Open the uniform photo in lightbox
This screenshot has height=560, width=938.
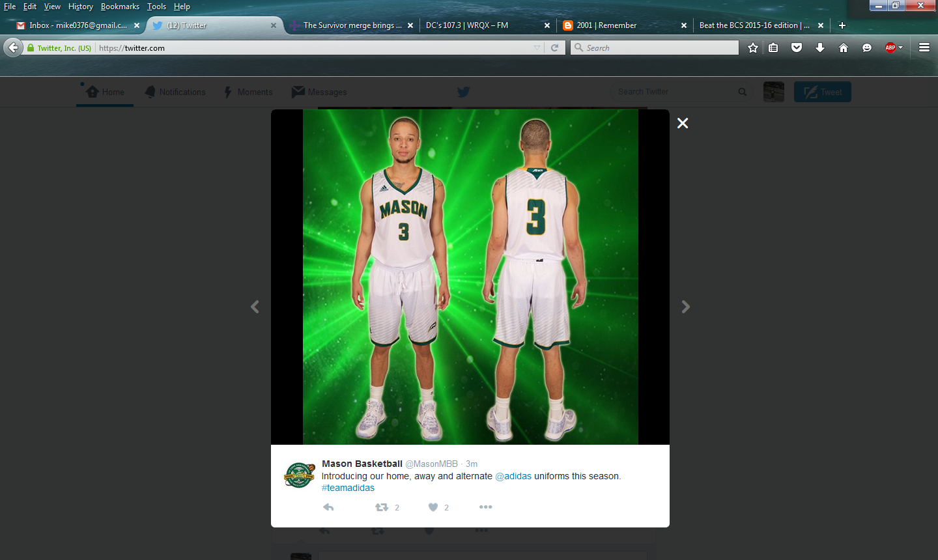(470, 277)
